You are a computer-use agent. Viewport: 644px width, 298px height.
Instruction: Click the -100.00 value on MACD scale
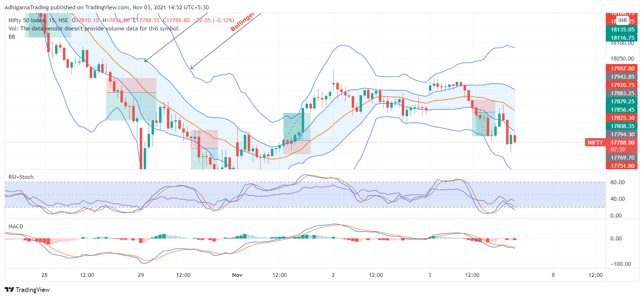click(x=620, y=264)
